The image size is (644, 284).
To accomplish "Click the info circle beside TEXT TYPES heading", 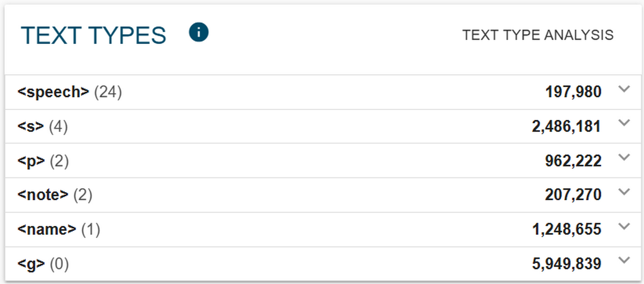I will [x=199, y=32].
